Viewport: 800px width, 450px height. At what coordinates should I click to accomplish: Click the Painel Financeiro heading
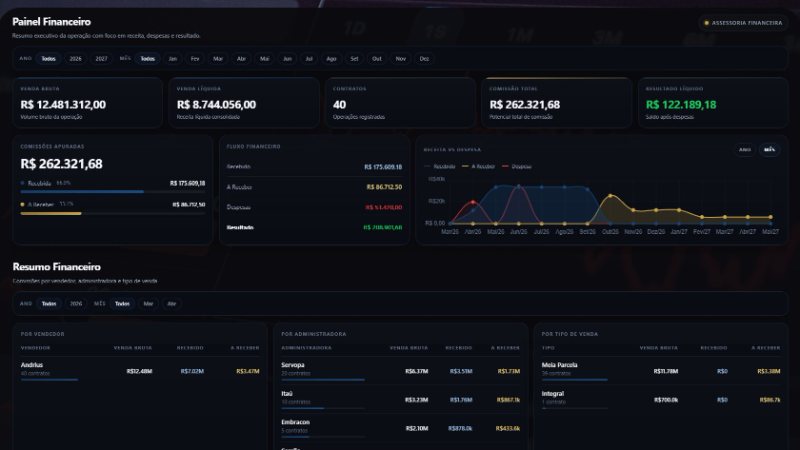[52, 22]
